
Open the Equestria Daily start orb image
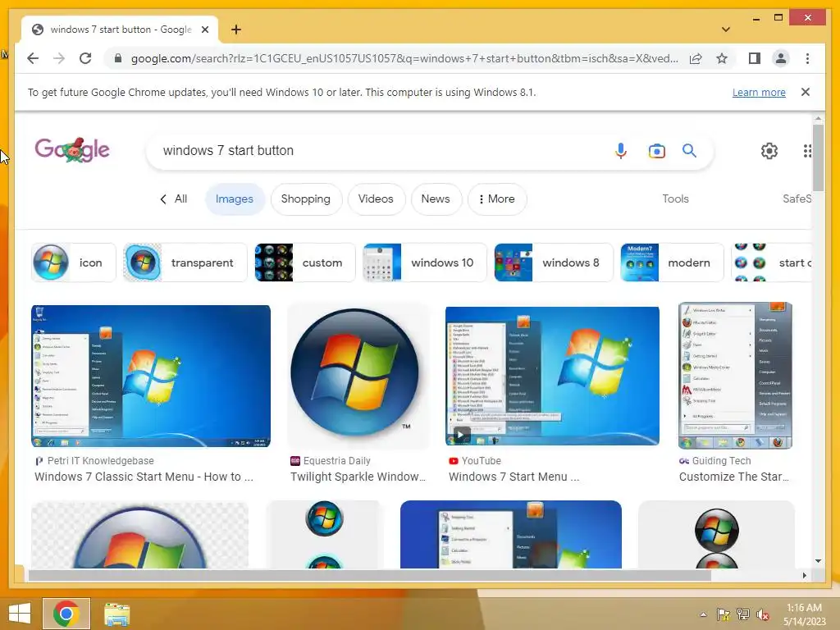(x=358, y=376)
